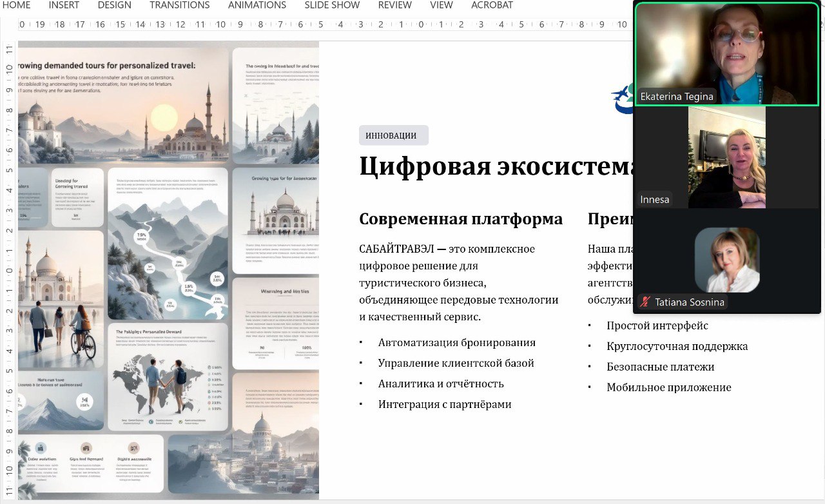This screenshot has width=825, height=504.
Task: Click the muted microphone icon beside Tatiana Sosnina
Action: coord(645,302)
